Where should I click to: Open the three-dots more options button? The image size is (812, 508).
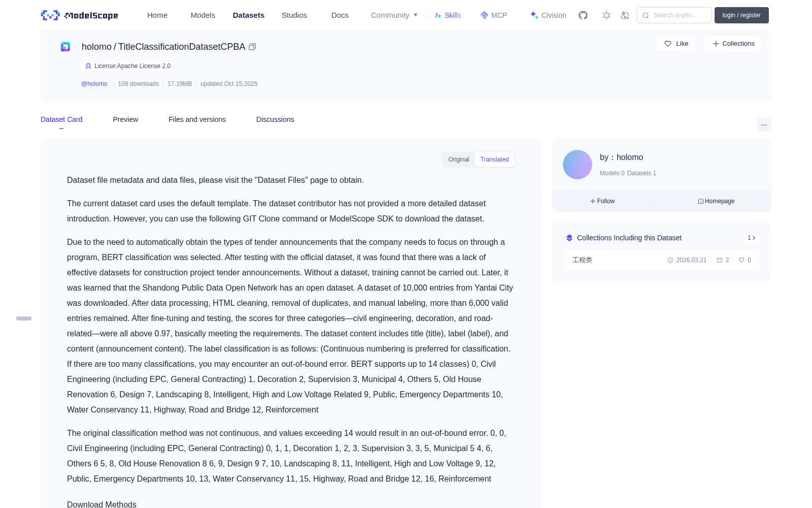pyautogui.click(x=764, y=124)
